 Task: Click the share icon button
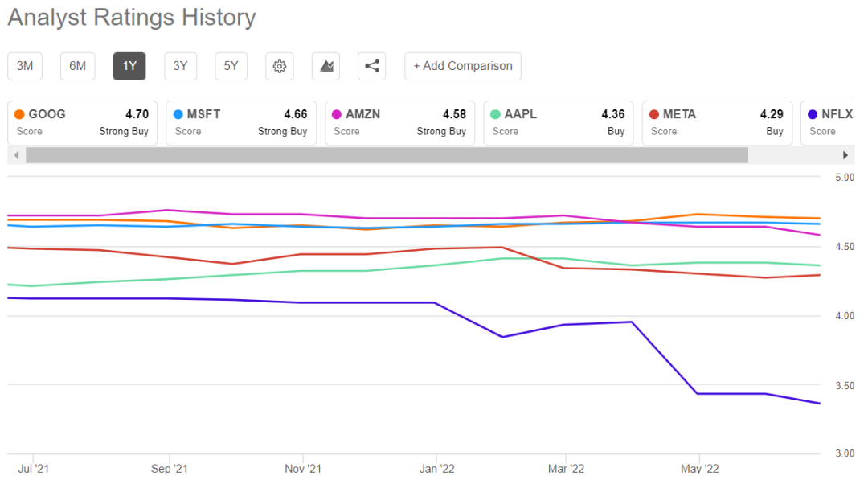click(x=372, y=66)
